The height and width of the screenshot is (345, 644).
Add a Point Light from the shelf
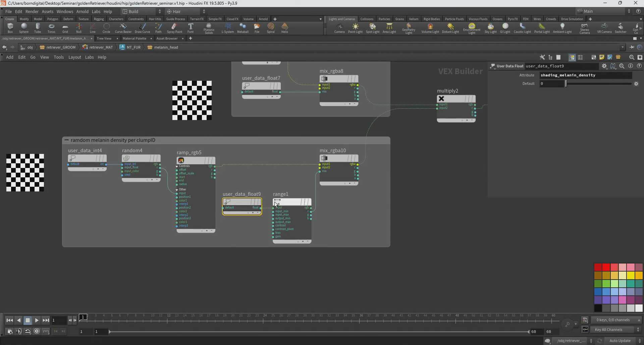[355, 27]
